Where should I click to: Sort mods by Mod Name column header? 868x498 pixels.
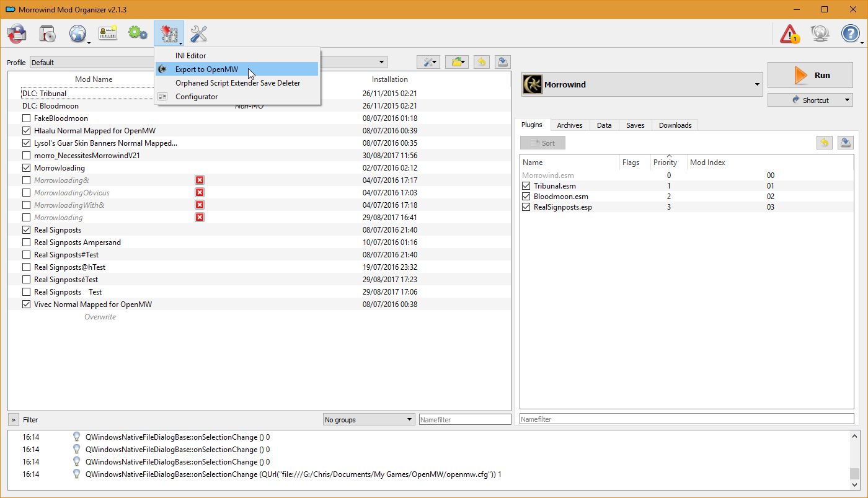point(93,79)
